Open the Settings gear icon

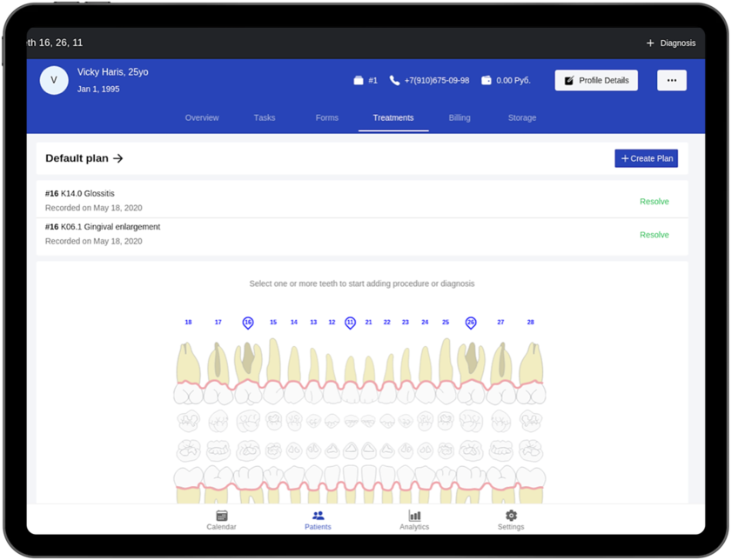pyautogui.click(x=511, y=516)
